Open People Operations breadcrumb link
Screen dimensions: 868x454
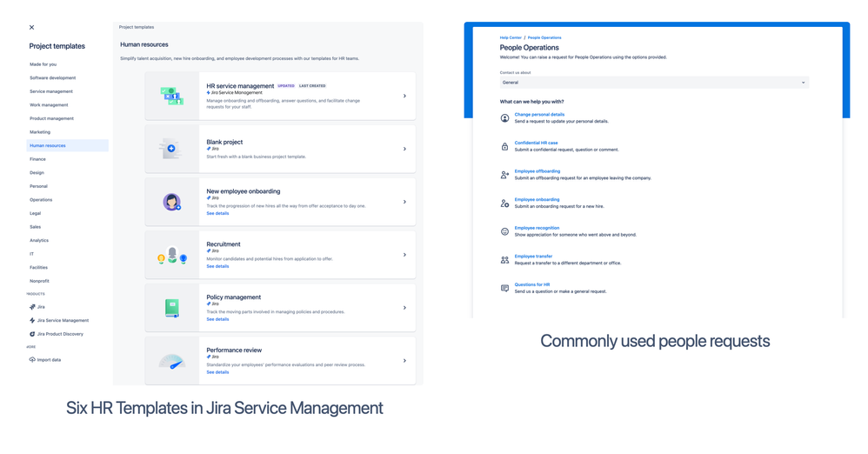click(544, 37)
